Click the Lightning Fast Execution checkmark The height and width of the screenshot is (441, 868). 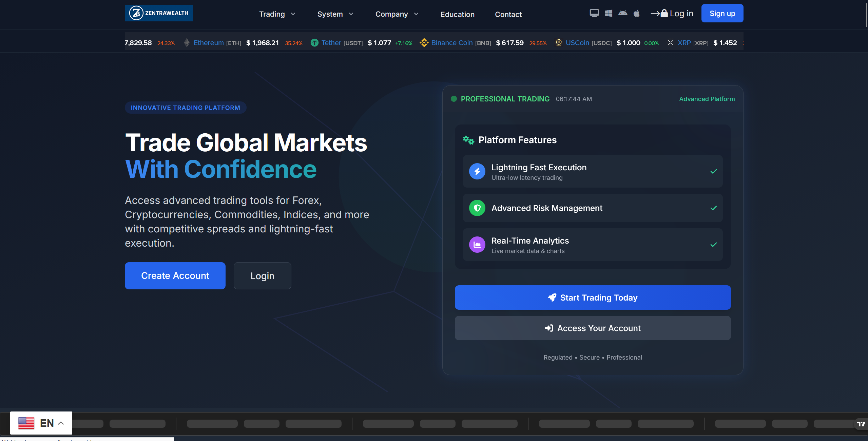tap(713, 171)
